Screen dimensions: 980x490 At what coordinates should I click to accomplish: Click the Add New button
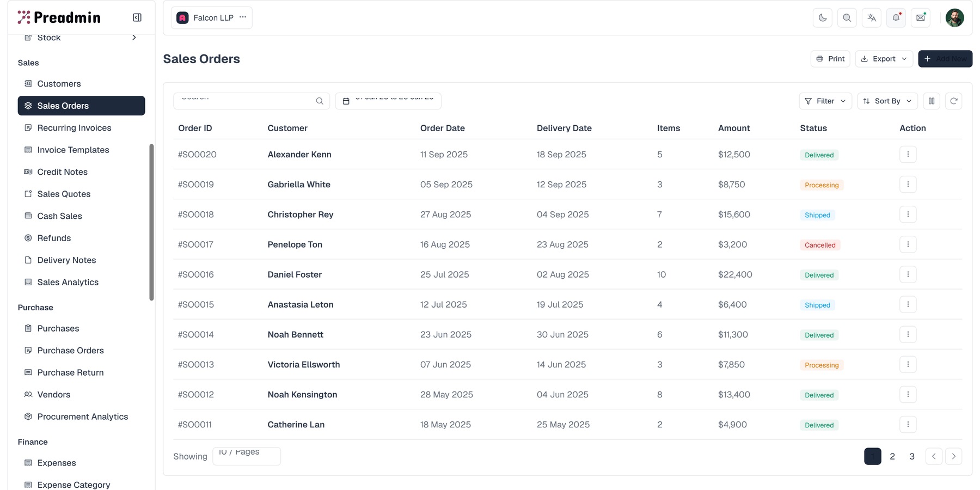(x=945, y=59)
